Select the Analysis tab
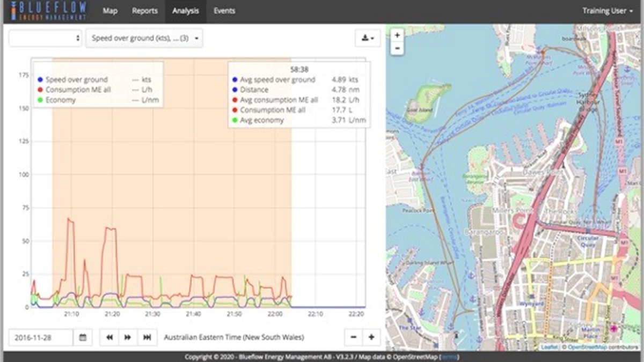Image resolution: width=644 pixels, height=362 pixels. pos(186,11)
